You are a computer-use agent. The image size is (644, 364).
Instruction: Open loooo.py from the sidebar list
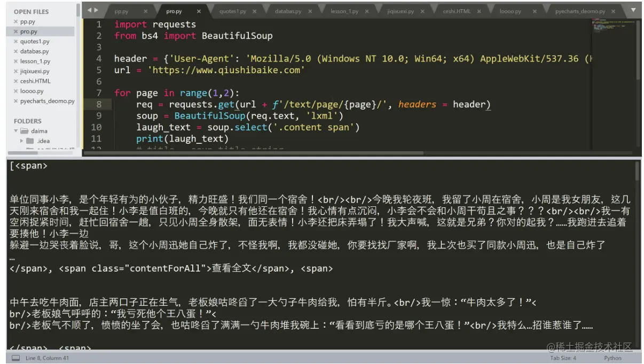point(32,91)
